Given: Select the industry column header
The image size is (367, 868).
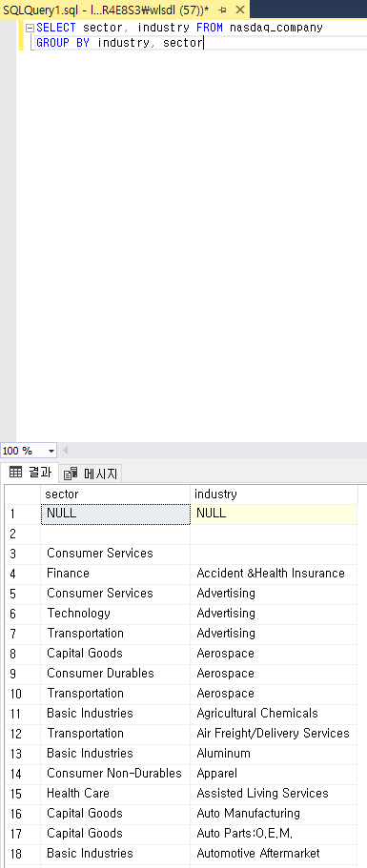Looking at the screenshot, I should point(274,495).
